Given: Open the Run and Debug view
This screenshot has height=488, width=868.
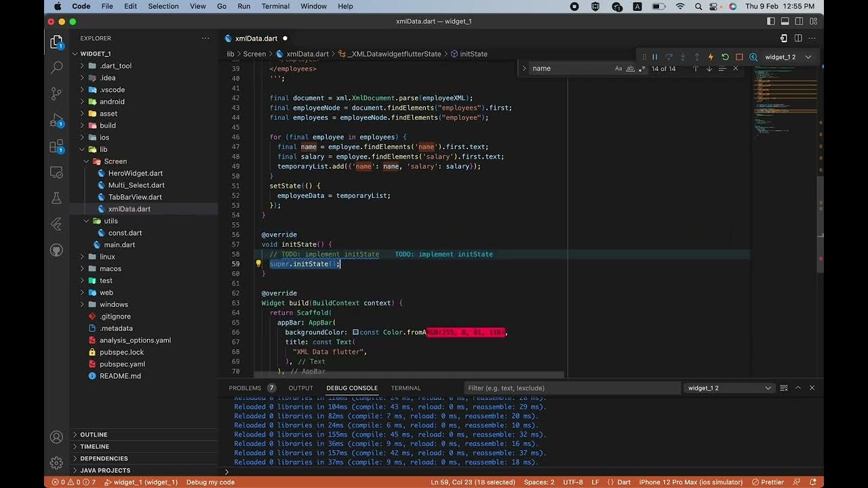Looking at the screenshot, I should point(57,121).
